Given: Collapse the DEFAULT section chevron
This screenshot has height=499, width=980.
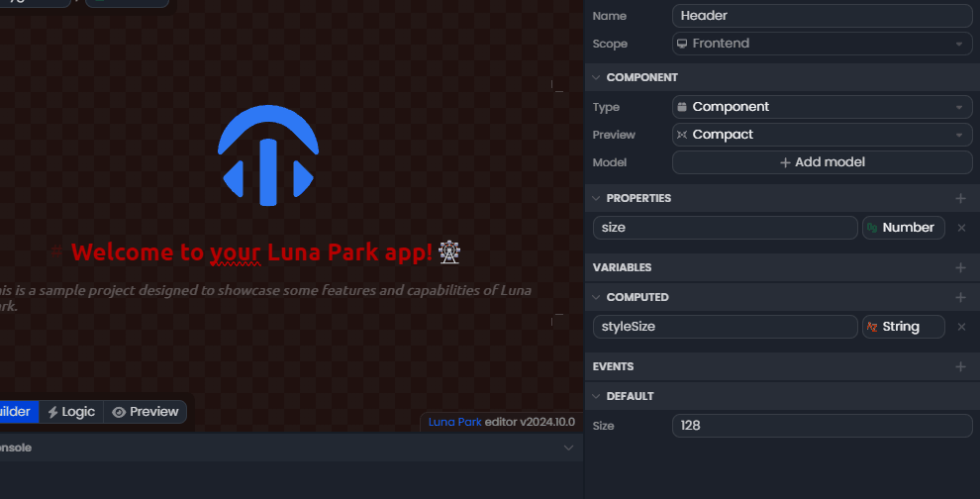Looking at the screenshot, I should click(596, 396).
